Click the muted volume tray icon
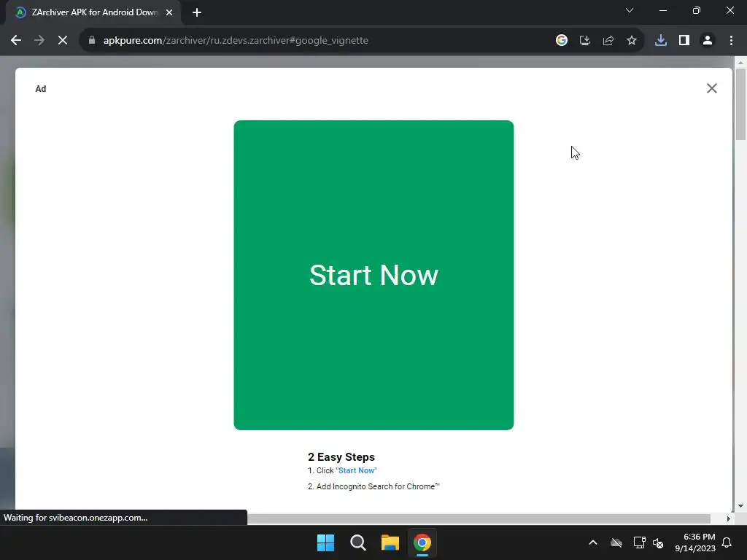This screenshot has width=747, height=560. (658, 542)
